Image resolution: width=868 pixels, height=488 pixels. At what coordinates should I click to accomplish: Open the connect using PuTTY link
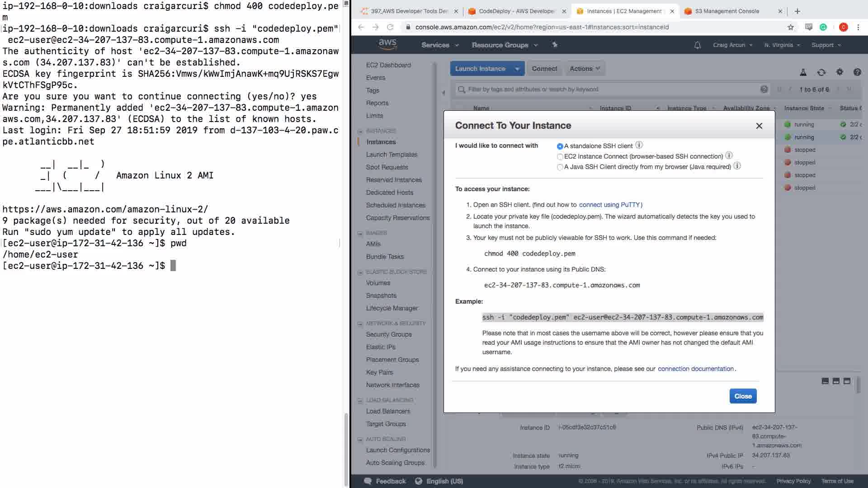click(x=610, y=205)
